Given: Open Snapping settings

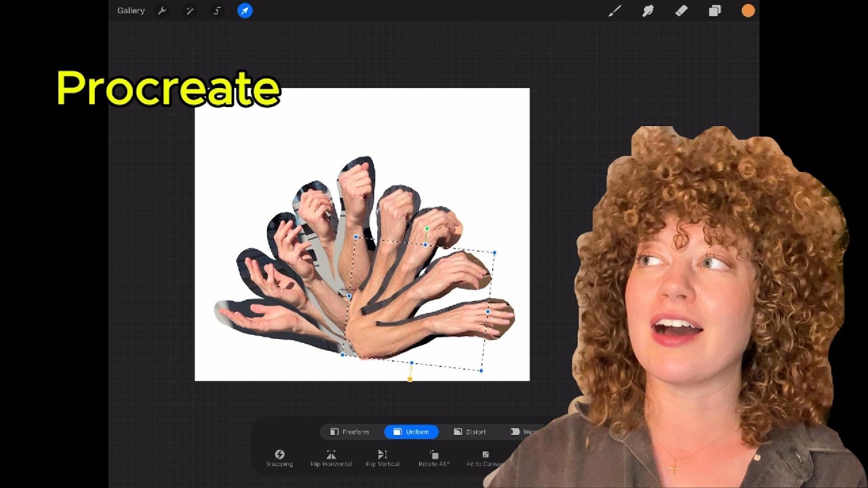Looking at the screenshot, I should click(x=279, y=458).
